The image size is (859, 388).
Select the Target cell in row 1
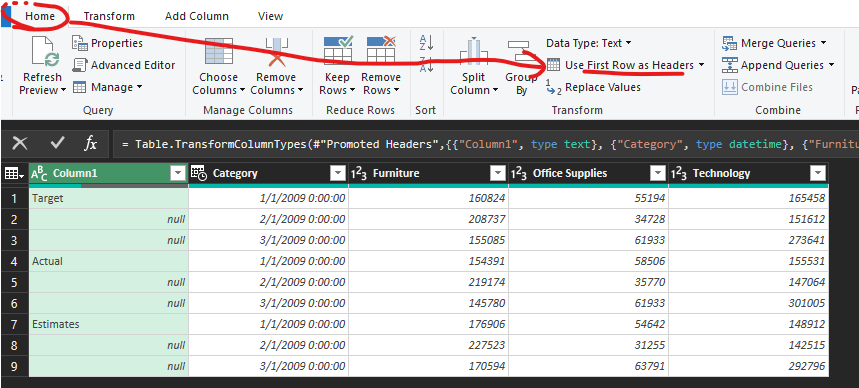click(108, 198)
